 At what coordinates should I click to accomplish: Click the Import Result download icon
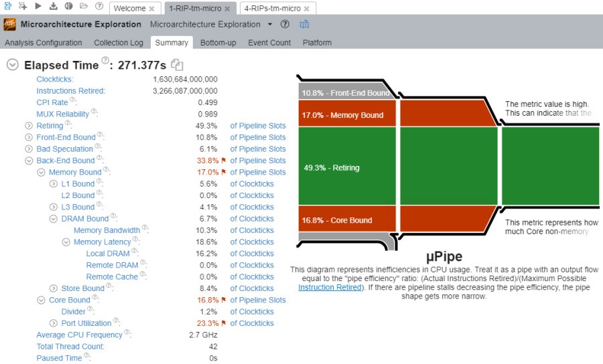point(53,6)
